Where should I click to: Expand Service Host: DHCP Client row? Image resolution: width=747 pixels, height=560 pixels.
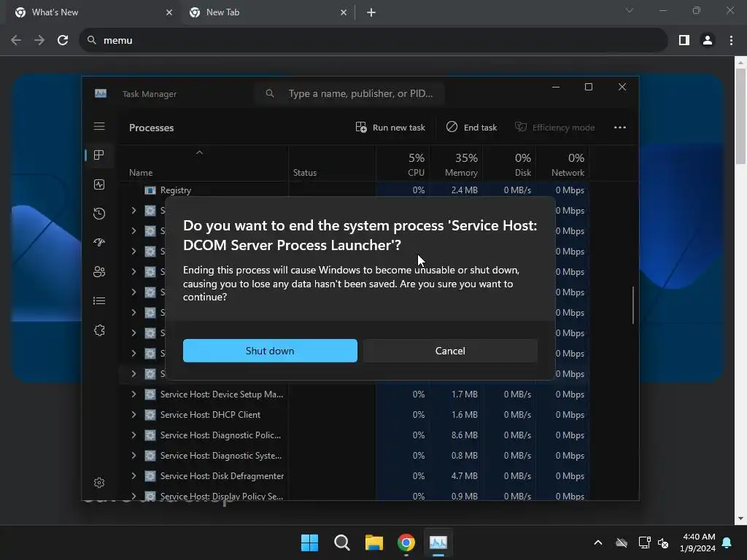[134, 415]
